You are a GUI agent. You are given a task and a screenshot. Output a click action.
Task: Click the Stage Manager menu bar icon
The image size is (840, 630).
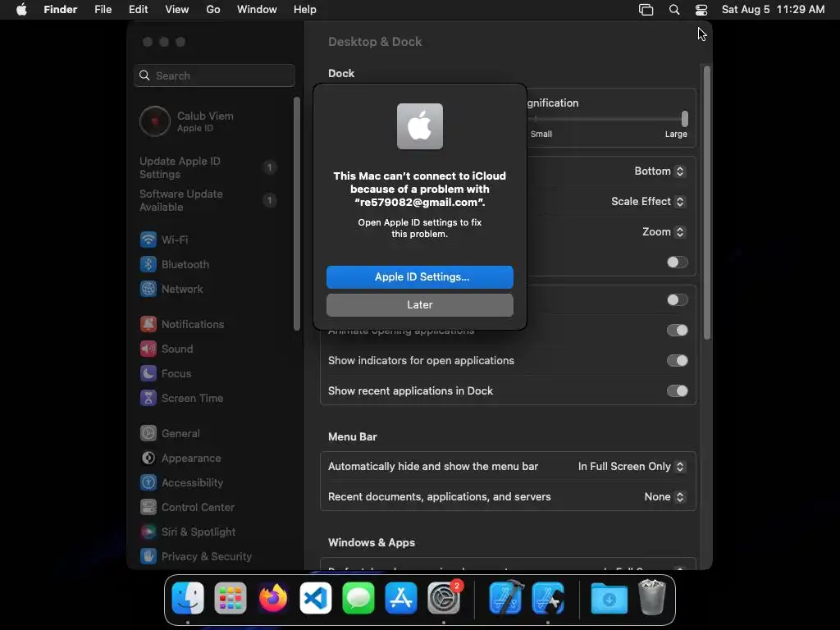pyautogui.click(x=646, y=10)
